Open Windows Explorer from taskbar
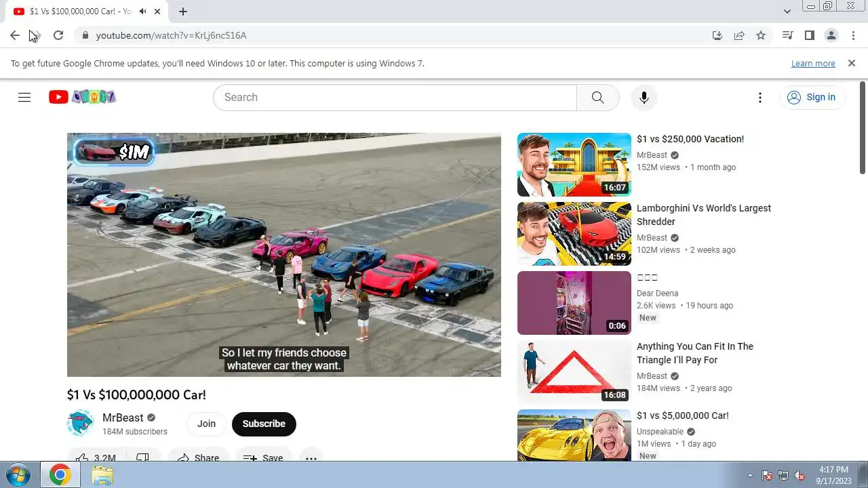This screenshot has height=488, width=868. pyautogui.click(x=102, y=475)
